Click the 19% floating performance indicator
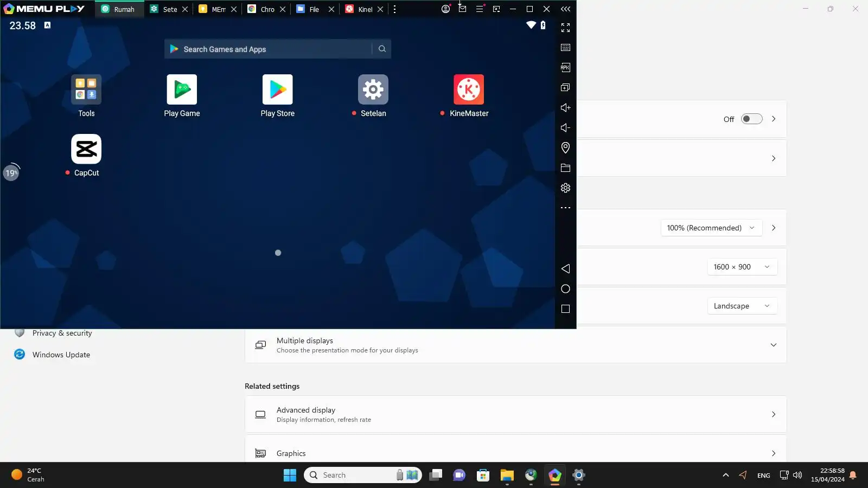 click(x=11, y=172)
